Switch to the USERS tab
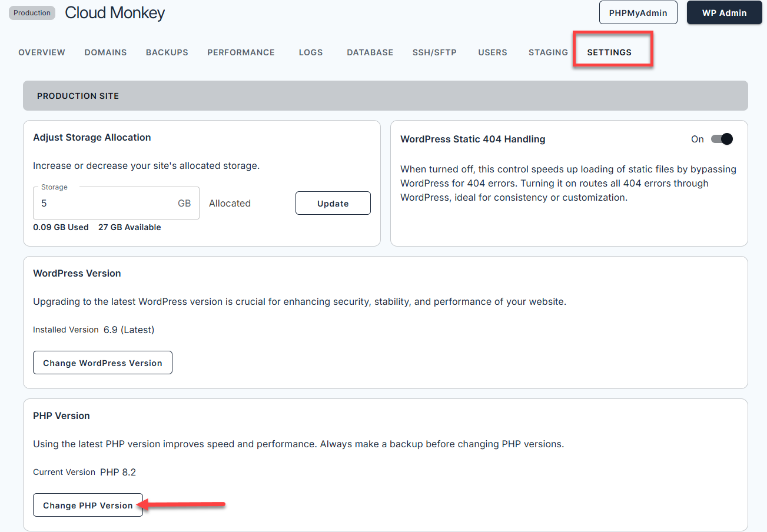The image size is (767, 532). pos(492,52)
